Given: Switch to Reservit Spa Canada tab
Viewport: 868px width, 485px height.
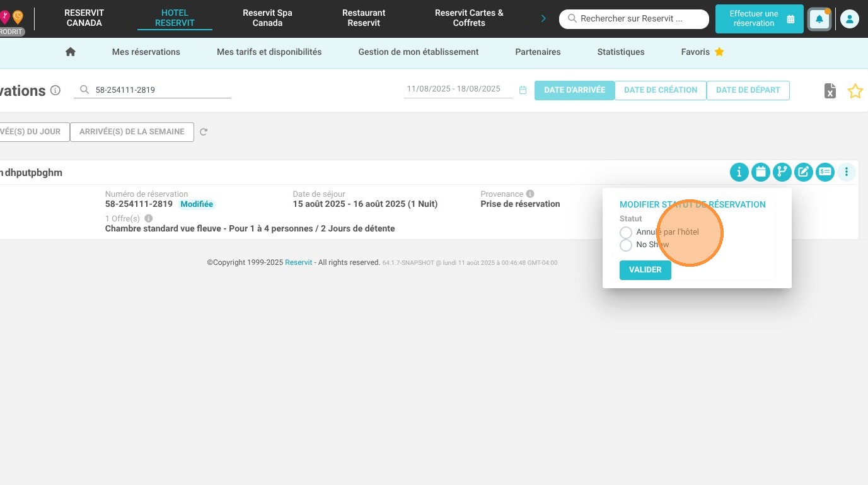Looking at the screenshot, I should pyautogui.click(x=267, y=18).
